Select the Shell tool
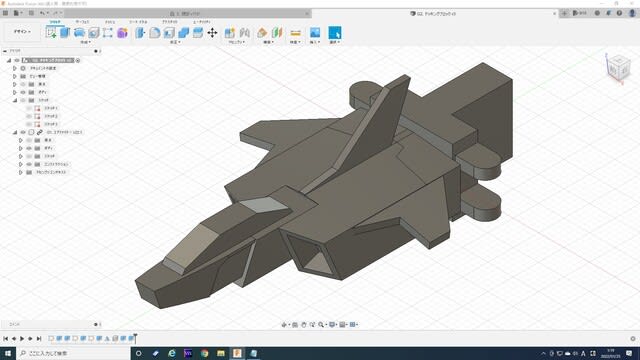The height and width of the screenshot is (360, 640). tap(169, 33)
